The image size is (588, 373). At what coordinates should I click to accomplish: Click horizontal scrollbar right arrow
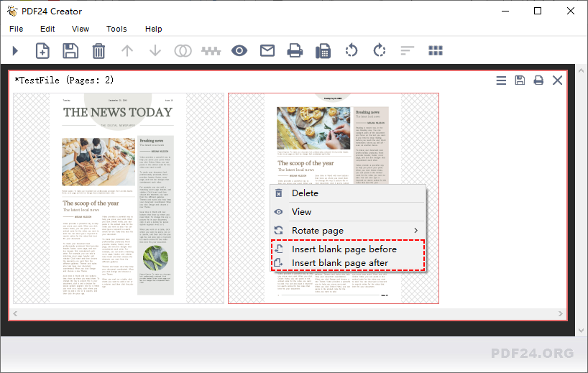[x=560, y=314]
